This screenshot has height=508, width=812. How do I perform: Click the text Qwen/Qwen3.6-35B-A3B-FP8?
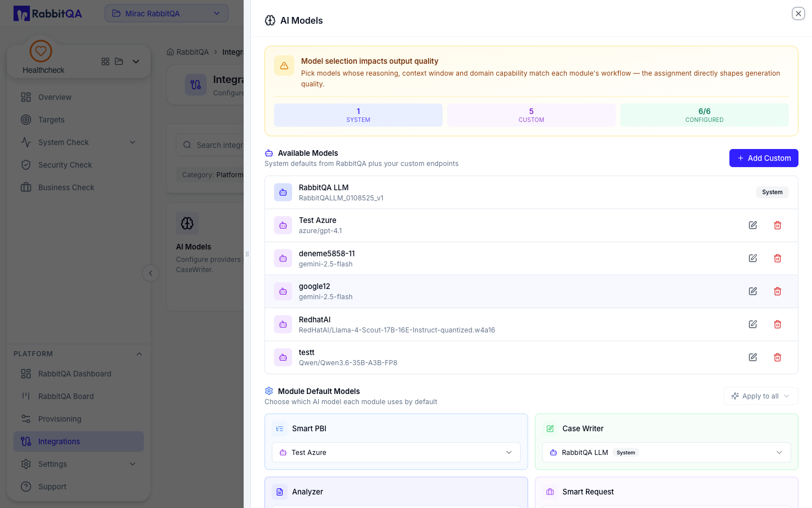[348, 363]
